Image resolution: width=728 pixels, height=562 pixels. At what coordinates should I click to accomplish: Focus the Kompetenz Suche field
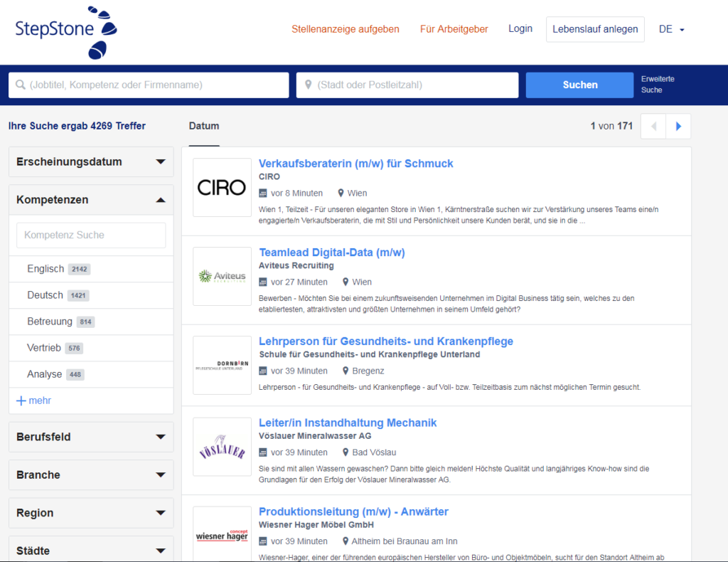pos(91,235)
